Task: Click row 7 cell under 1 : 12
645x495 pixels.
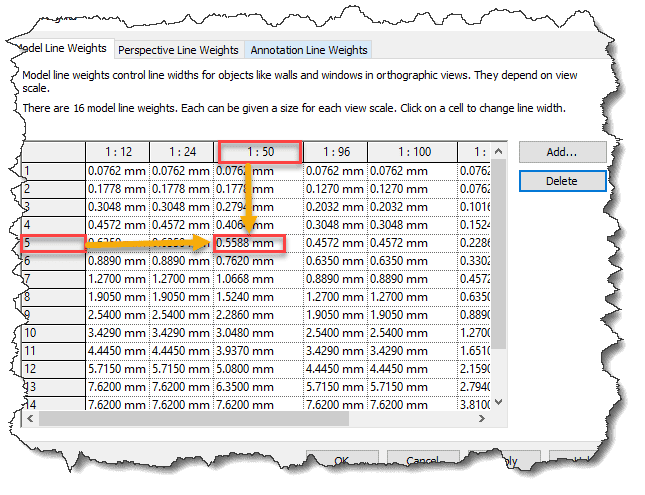Action: [x=118, y=279]
